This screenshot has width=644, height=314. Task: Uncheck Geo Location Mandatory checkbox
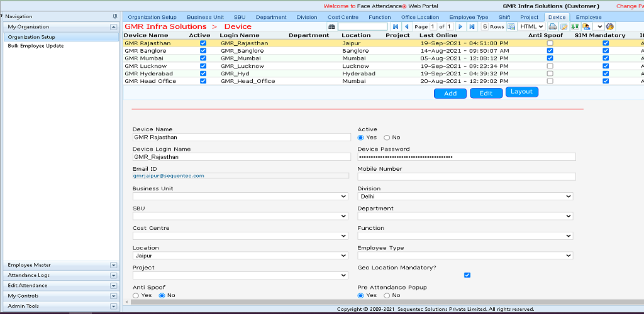(x=467, y=275)
